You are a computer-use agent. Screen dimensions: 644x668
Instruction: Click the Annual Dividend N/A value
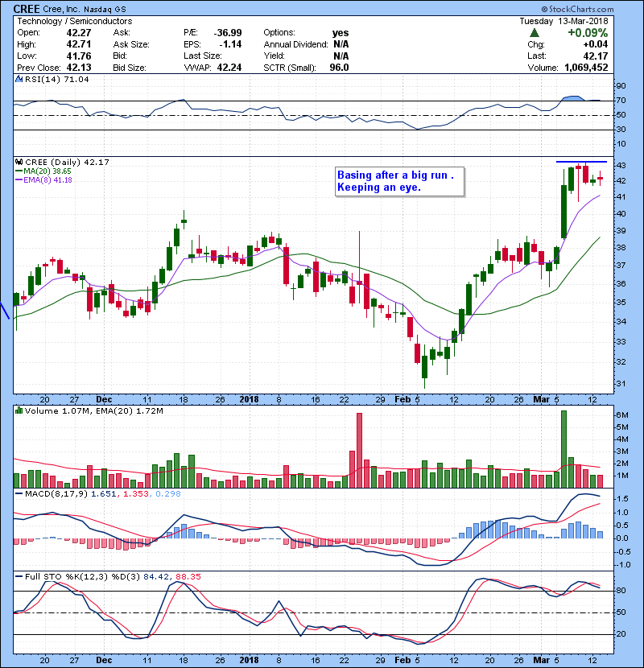pos(341,44)
